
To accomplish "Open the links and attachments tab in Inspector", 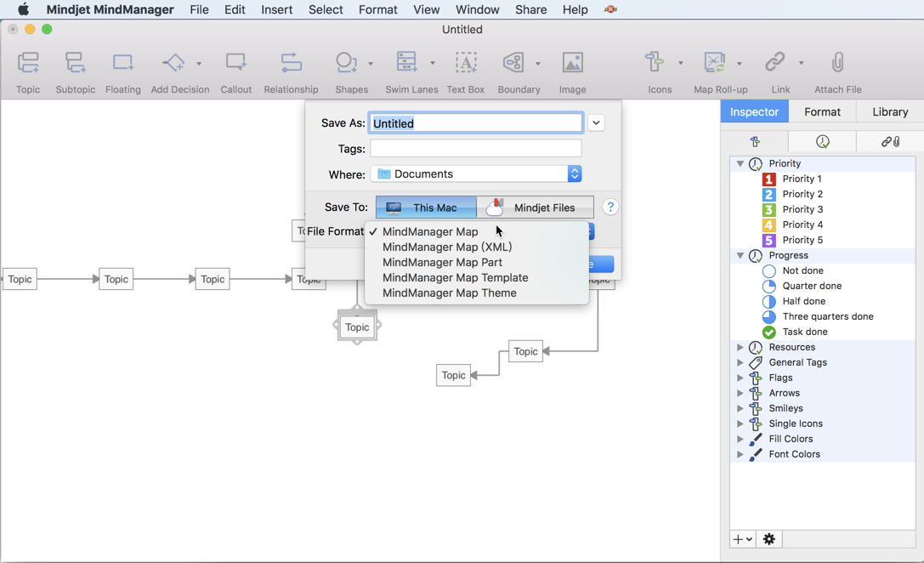I will [890, 141].
